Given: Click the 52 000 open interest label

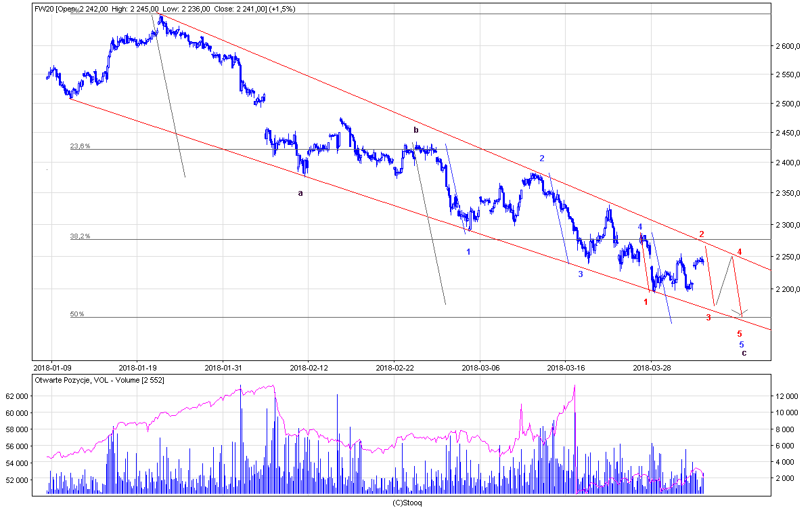Looking at the screenshot, I should [x=18, y=480].
